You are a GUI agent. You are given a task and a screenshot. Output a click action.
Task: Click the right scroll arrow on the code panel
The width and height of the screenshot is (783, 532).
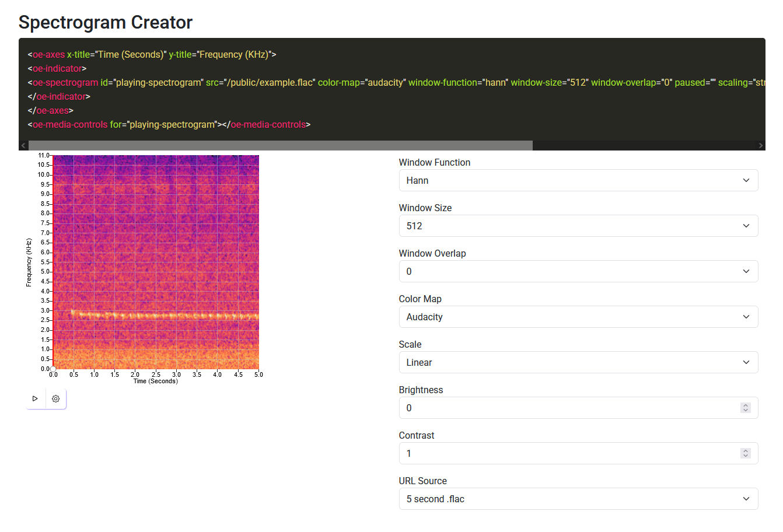tap(760, 145)
